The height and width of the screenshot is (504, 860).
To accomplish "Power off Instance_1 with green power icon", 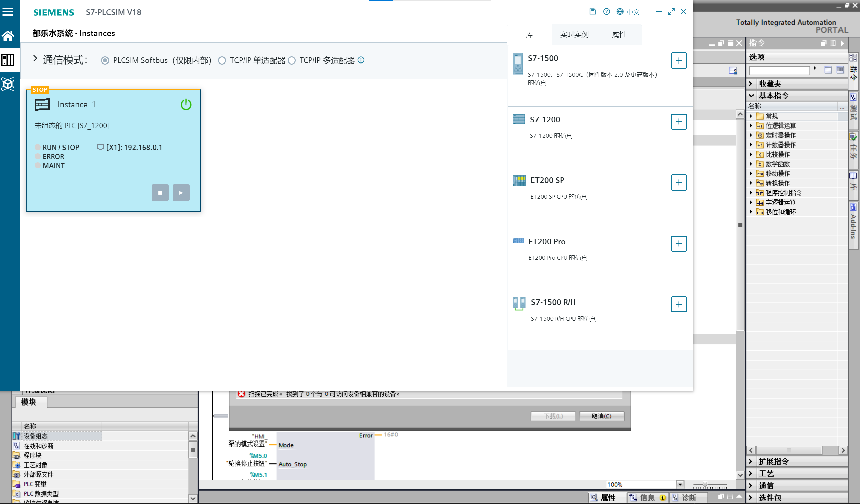I will pos(186,104).
